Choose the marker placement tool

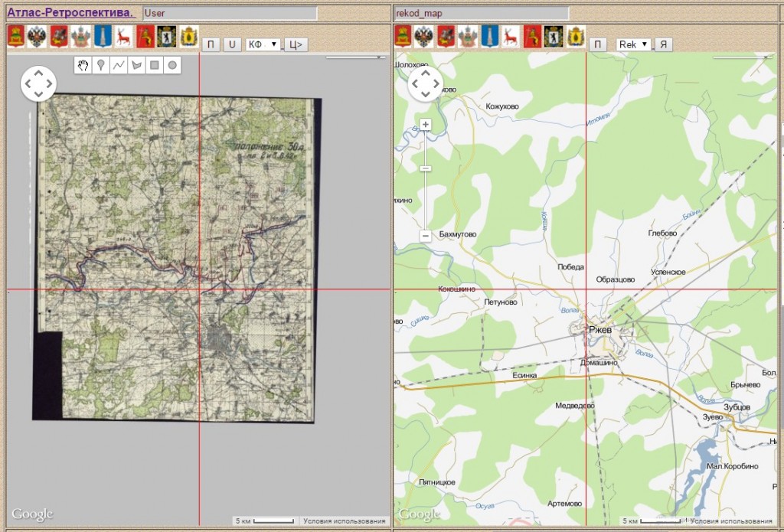[100, 66]
